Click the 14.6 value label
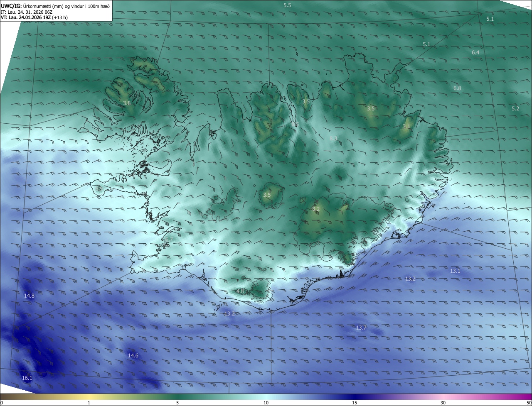532x406 pixels. (133, 355)
